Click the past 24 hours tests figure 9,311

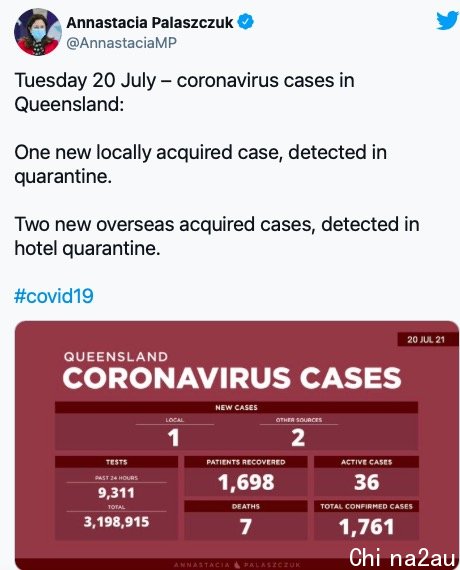116,493
